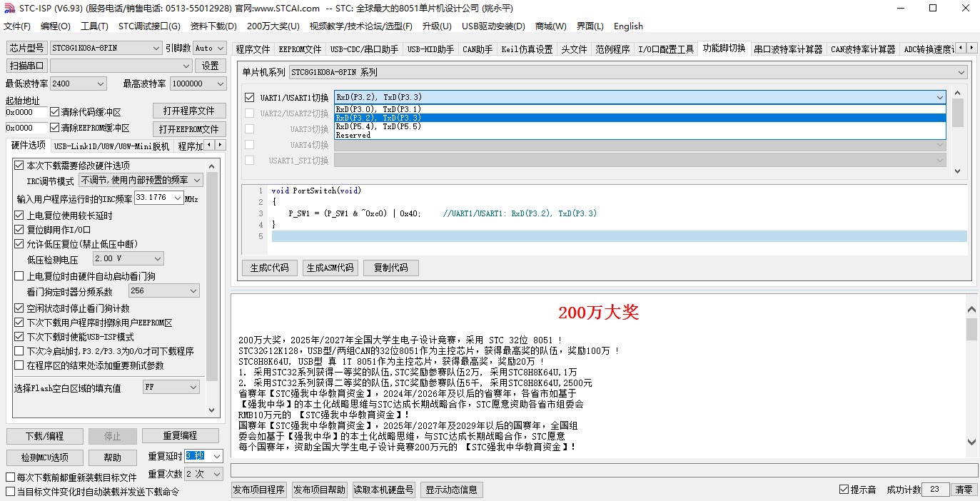
Task: Switch to 程序文件 tab
Action: 253,49
